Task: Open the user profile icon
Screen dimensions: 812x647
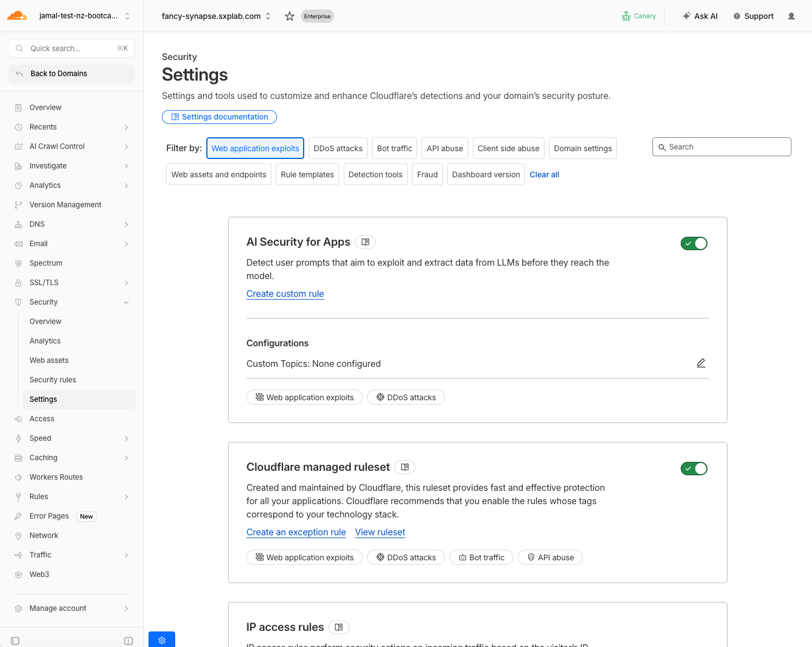Action: 791,16
